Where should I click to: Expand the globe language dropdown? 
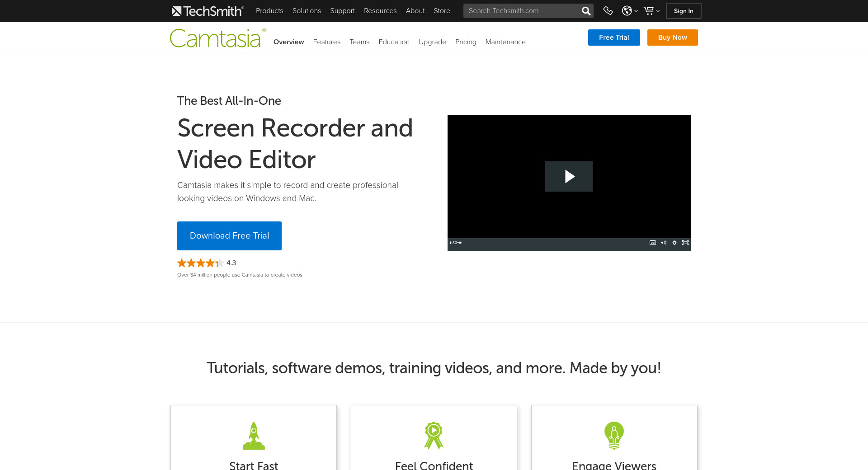[630, 11]
